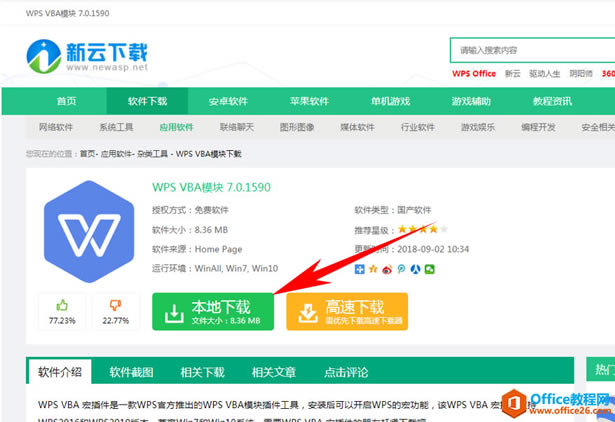Open the 新云 hot search link
This screenshot has width=615, height=422.
[x=512, y=74]
